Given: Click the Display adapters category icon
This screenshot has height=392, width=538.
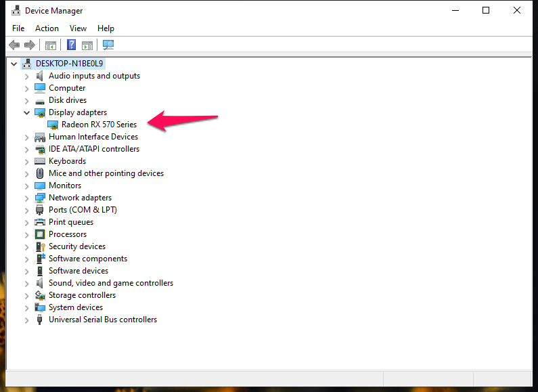Looking at the screenshot, I should pyautogui.click(x=40, y=112).
